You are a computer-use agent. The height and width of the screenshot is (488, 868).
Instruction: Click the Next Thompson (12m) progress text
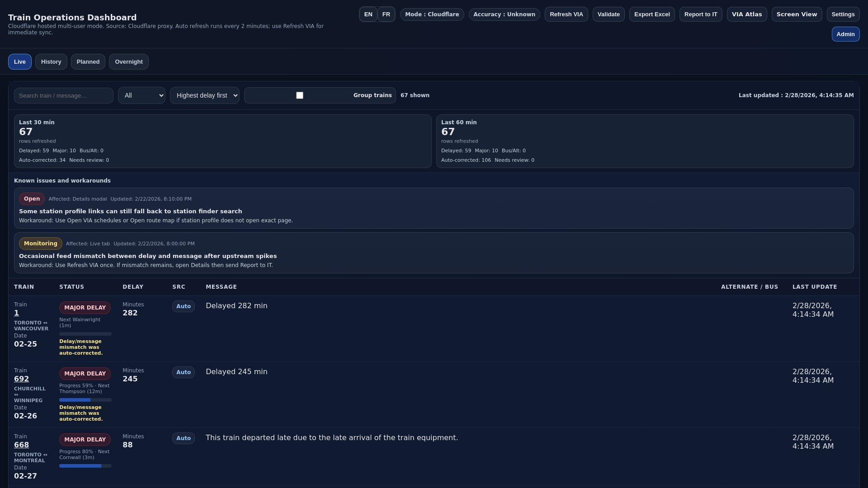click(x=84, y=389)
